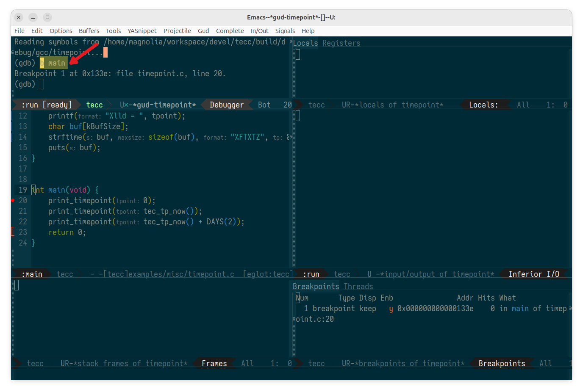Screen dimensions: 583x392
Task: Toggle the breakpoint enabled flag 'y'
Action: pyautogui.click(x=391, y=309)
